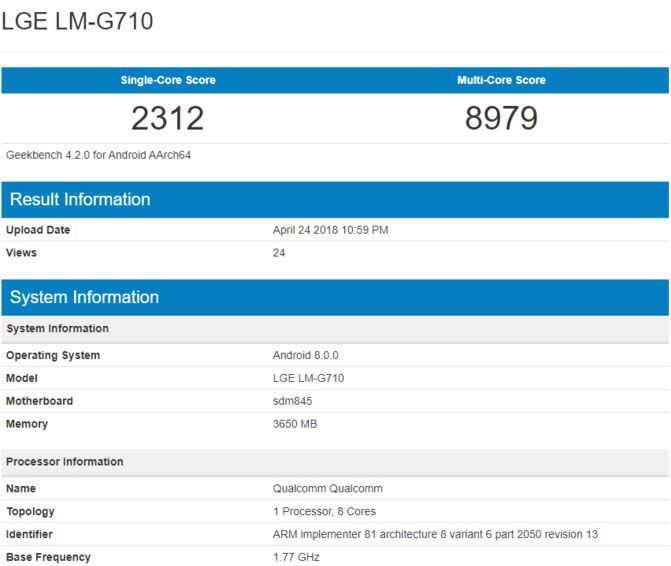Click the sdm845 motherboard value
This screenshot has width=671, height=566.
pos(292,401)
